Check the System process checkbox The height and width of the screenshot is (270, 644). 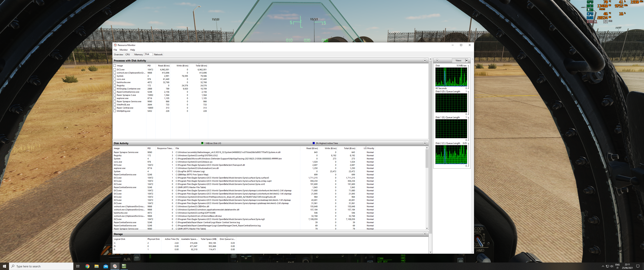tap(115, 76)
